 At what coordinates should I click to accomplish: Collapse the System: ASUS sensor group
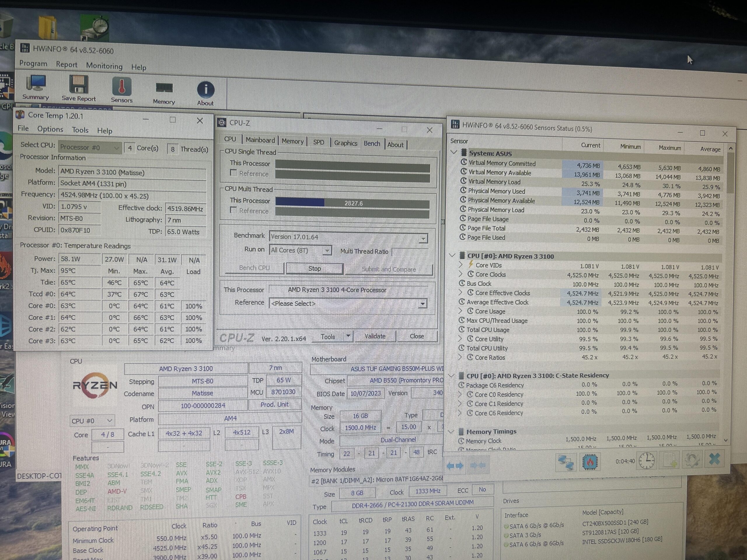coord(454,152)
